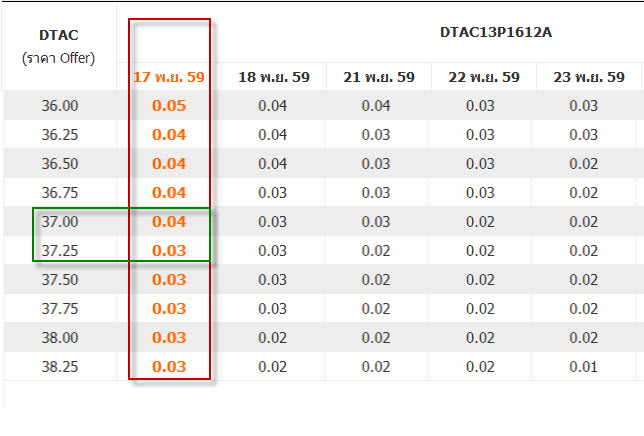
Task: Click 22 พ.ย. 59 value for 37.75
Action: coord(481,309)
